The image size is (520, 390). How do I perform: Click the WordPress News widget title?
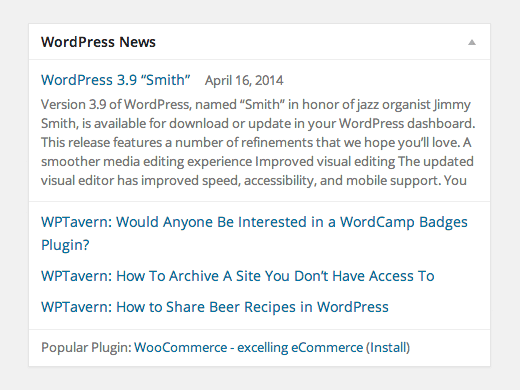click(x=98, y=42)
